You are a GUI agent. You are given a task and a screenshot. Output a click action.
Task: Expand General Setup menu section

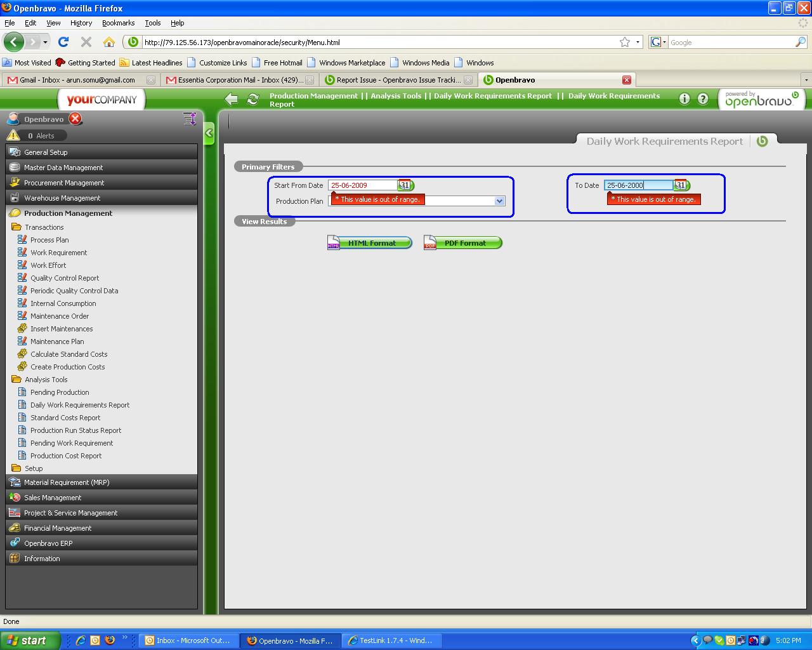[x=101, y=152]
